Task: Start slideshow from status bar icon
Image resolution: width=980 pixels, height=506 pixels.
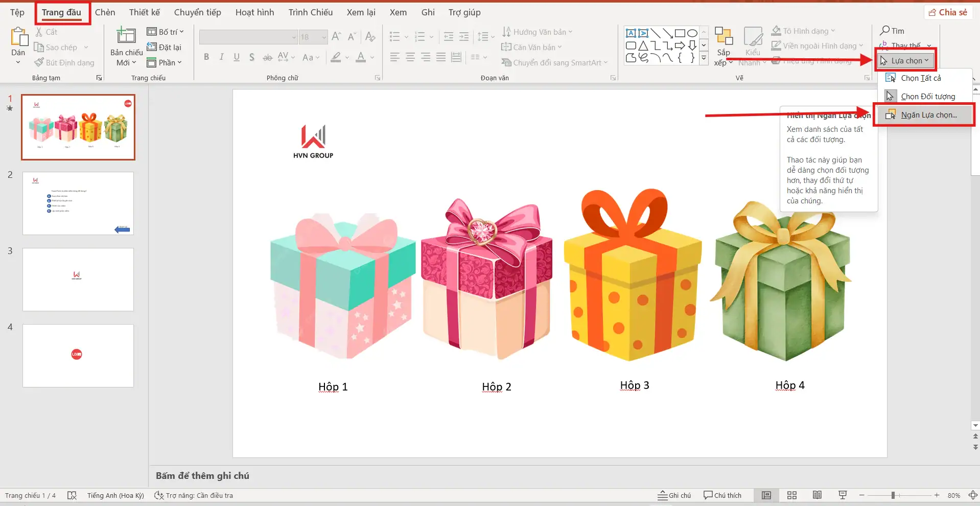Action: [843, 495]
